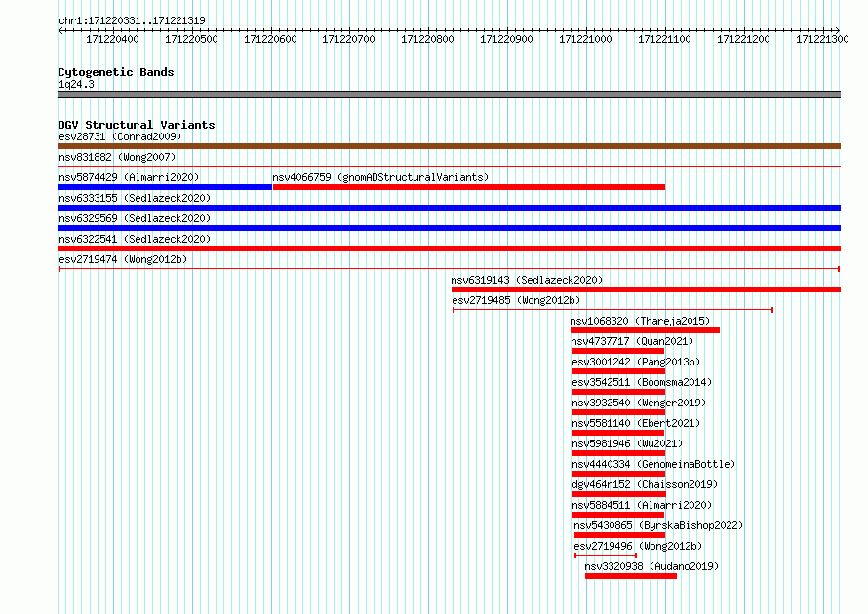Select the nsv3320938 (Audano2019) label
This screenshot has height=614, width=868.
coord(652,566)
